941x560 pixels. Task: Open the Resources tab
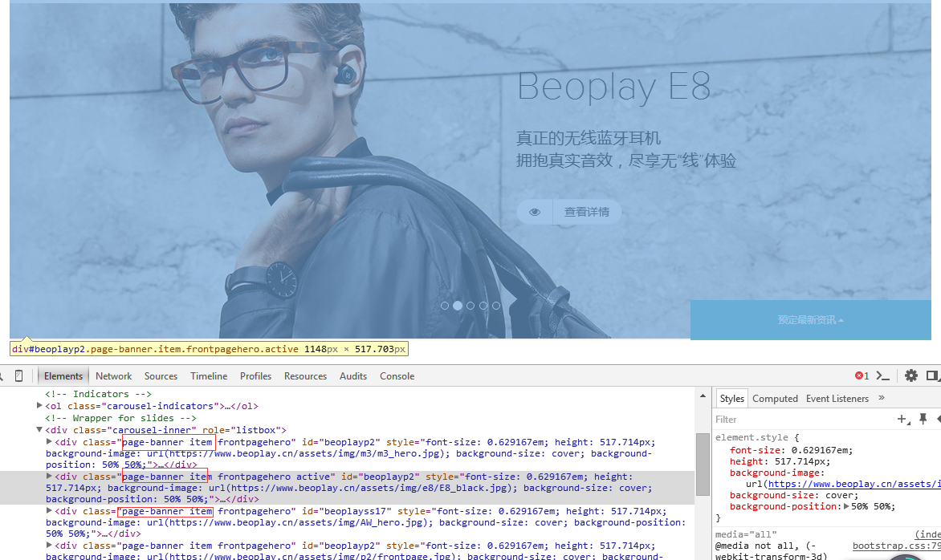point(305,376)
